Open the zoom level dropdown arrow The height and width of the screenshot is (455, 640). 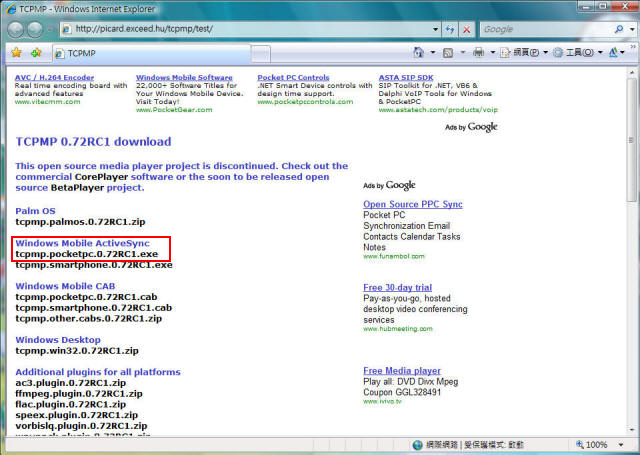pyautogui.click(x=621, y=445)
